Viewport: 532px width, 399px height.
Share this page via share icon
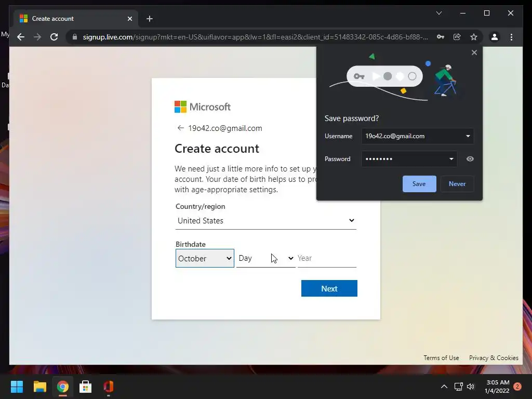457,37
